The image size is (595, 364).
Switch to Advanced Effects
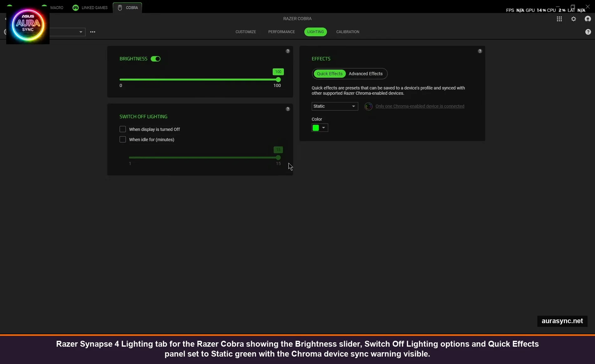point(365,74)
